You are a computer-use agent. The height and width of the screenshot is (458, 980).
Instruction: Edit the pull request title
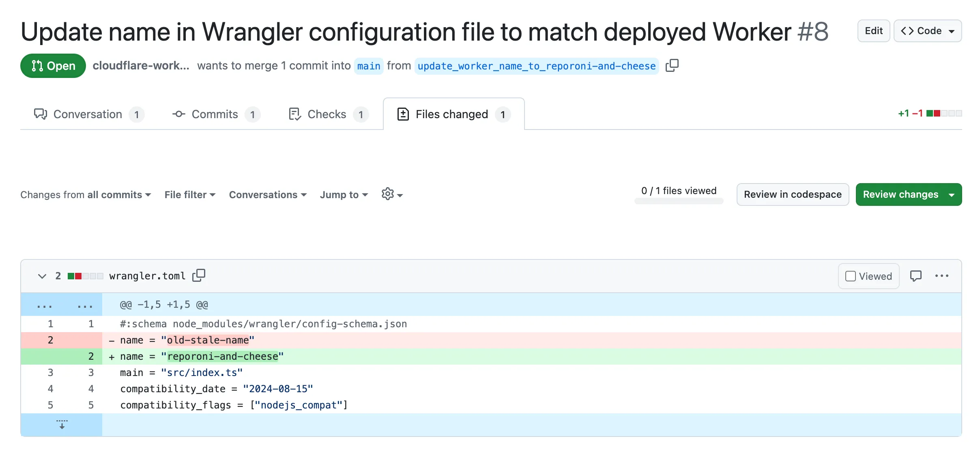click(873, 30)
